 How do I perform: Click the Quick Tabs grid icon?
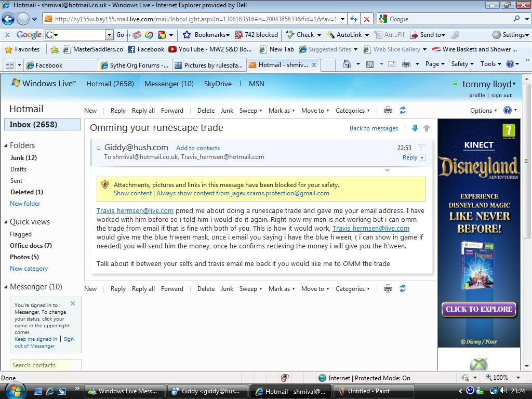(x=10, y=65)
